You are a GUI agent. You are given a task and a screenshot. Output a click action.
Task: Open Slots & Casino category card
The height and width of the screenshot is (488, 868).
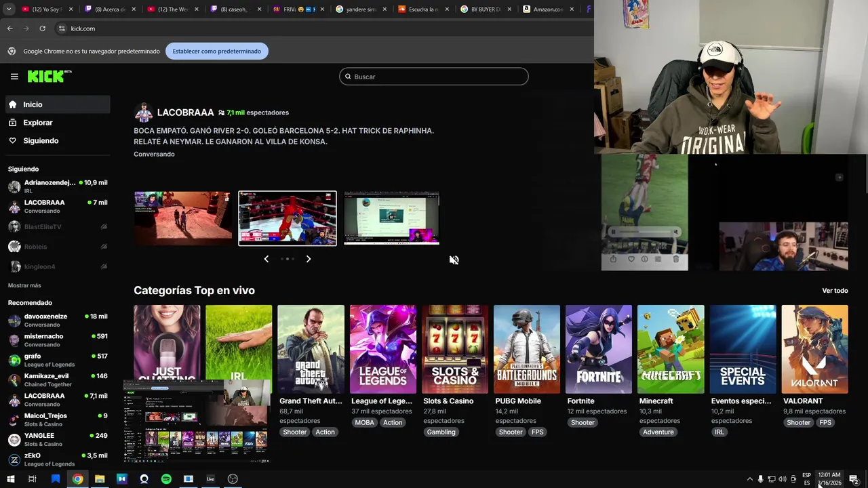455,349
